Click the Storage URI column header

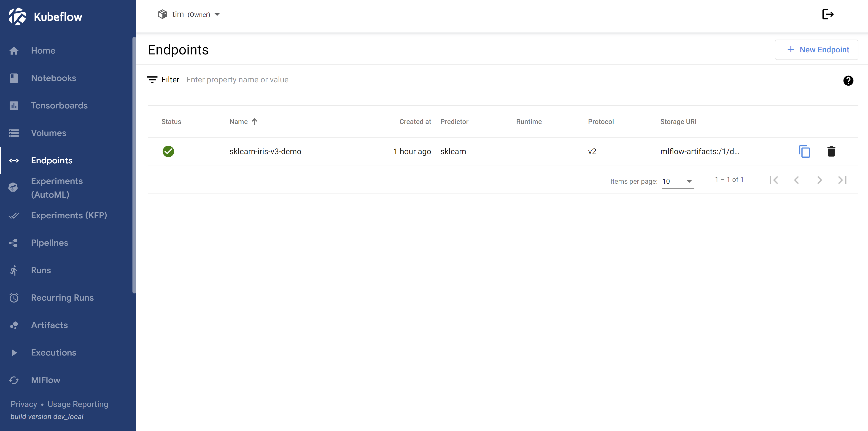[x=678, y=122]
